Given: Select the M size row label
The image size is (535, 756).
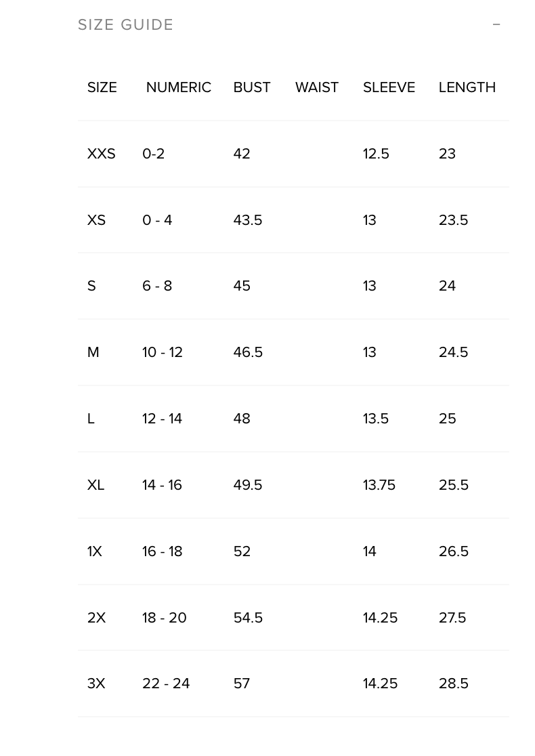Looking at the screenshot, I should tap(93, 352).
